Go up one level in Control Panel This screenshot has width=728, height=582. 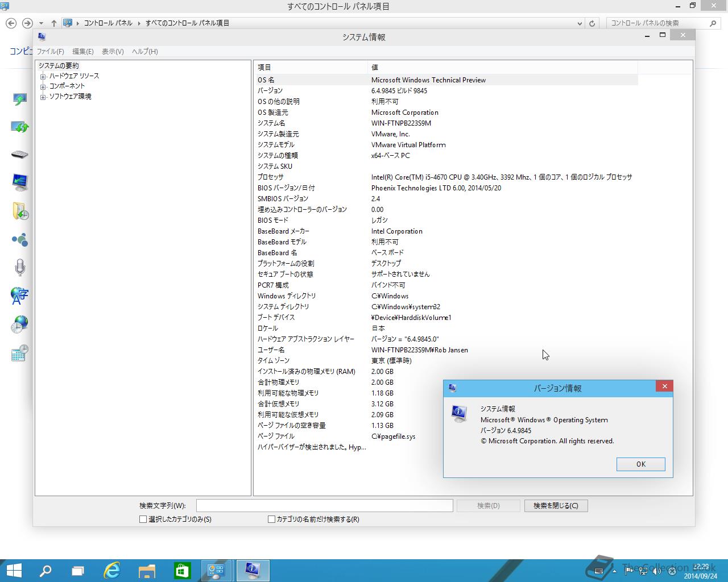tap(53, 23)
